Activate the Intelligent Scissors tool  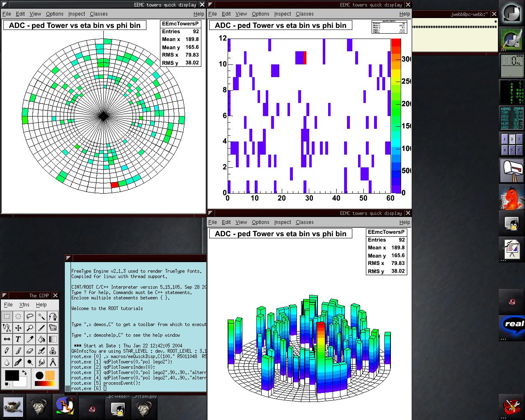[7, 328]
